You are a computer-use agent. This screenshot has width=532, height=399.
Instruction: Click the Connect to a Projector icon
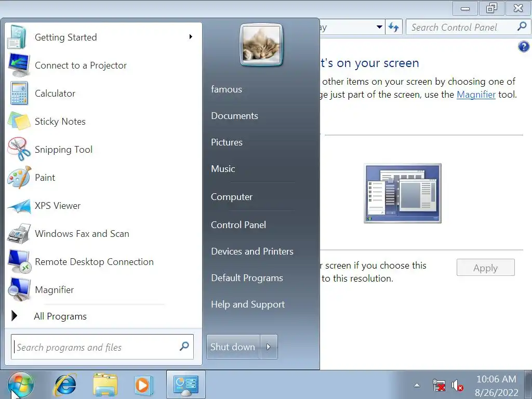(x=19, y=65)
